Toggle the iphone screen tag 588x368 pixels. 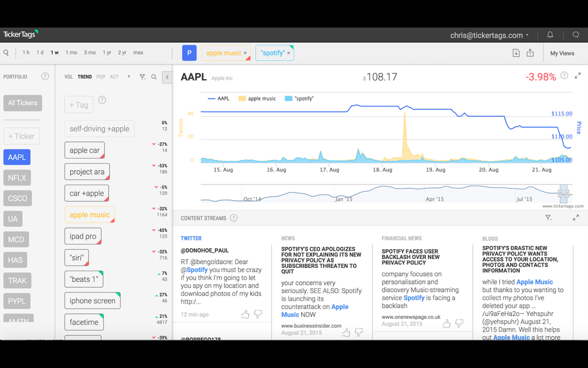click(92, 301)
